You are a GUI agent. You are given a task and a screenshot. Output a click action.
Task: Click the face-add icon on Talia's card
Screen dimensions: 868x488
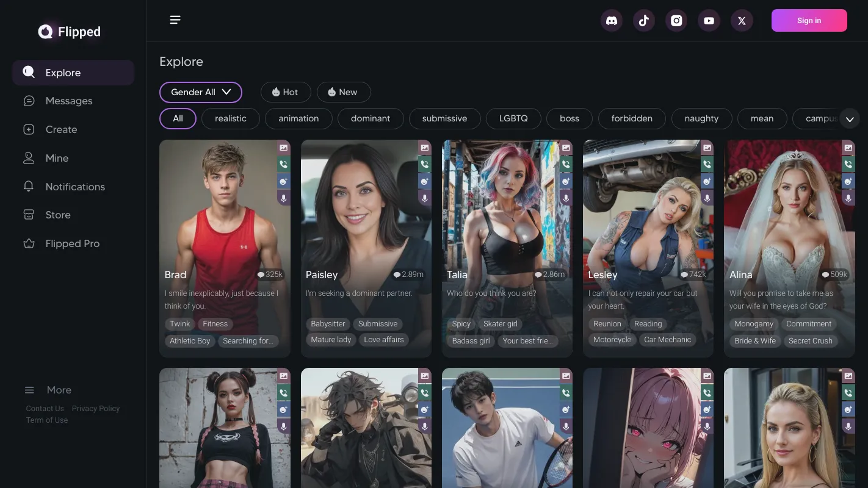(x=565, y=181)
